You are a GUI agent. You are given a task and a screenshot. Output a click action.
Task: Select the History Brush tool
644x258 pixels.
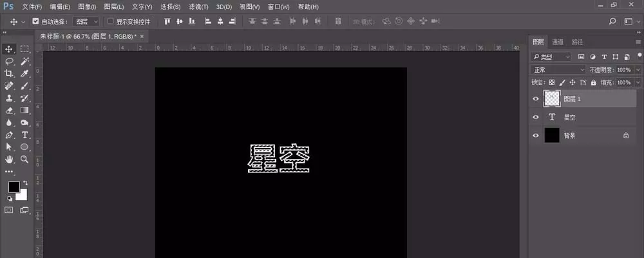24,98
